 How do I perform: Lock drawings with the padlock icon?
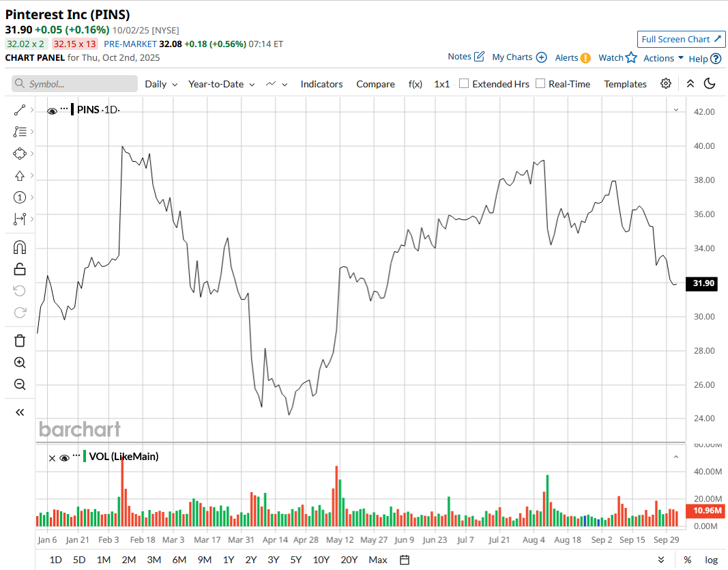click(x=20, y=269)
